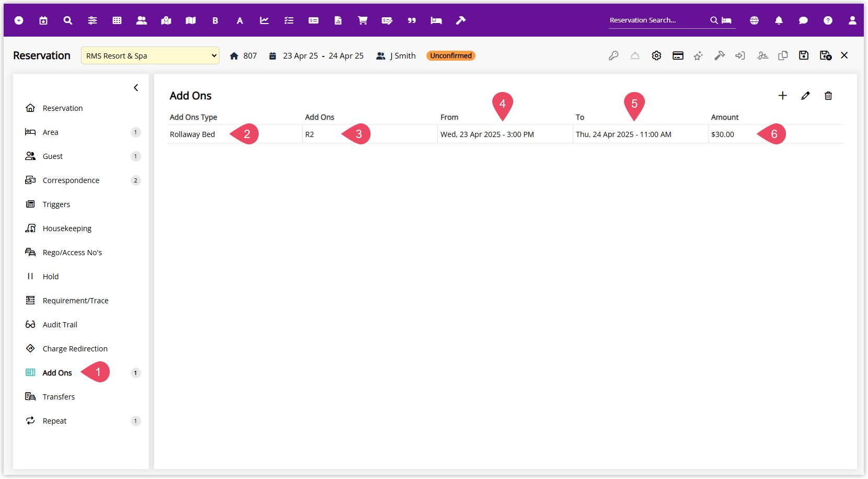Click the bed icon in purple toolbar
The width and height of the screenshot is (868, 479).
click(436, 20)
